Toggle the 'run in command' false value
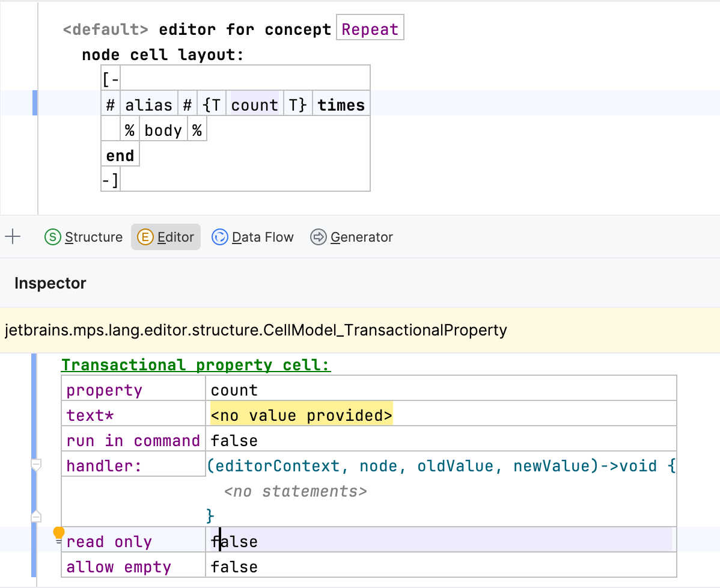 (234, 441)
